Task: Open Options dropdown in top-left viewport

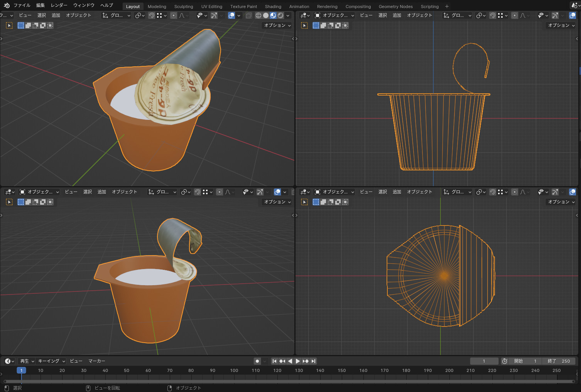Action: pyautogui.click(x=277, y=25)
